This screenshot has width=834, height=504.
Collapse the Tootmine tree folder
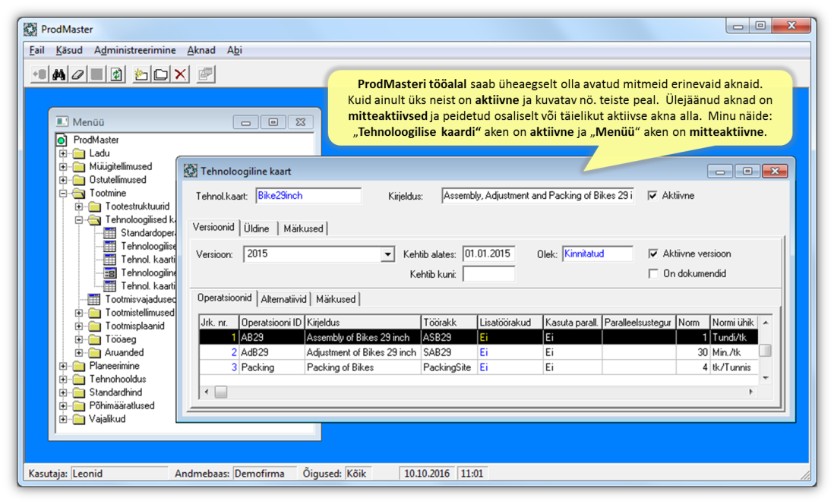(63, 194)
